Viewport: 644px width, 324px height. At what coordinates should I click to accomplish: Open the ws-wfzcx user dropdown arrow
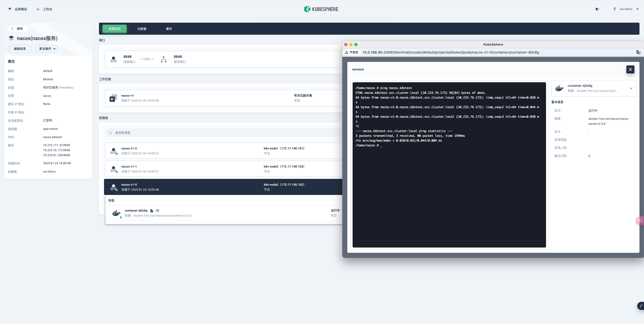(x=637, y=9)
